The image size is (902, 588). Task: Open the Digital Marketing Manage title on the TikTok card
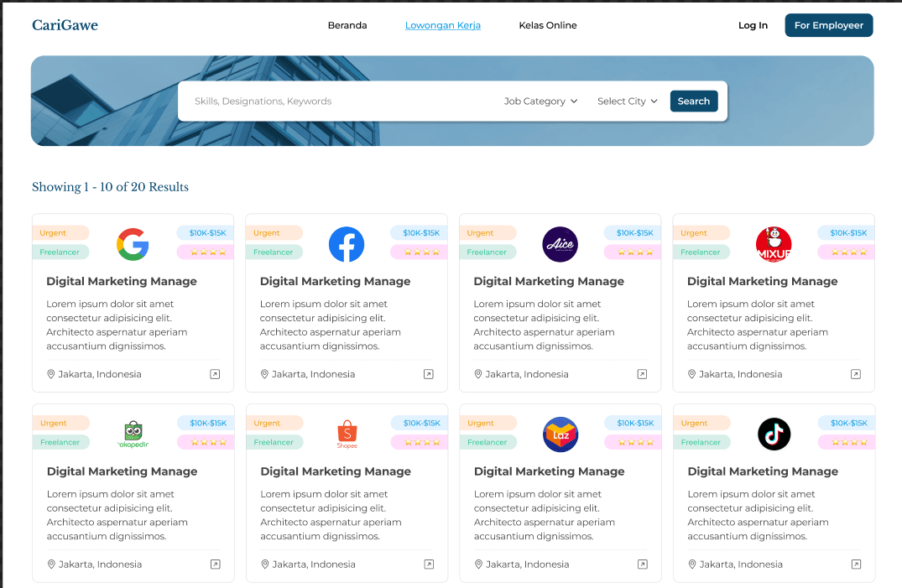point(764,471)
